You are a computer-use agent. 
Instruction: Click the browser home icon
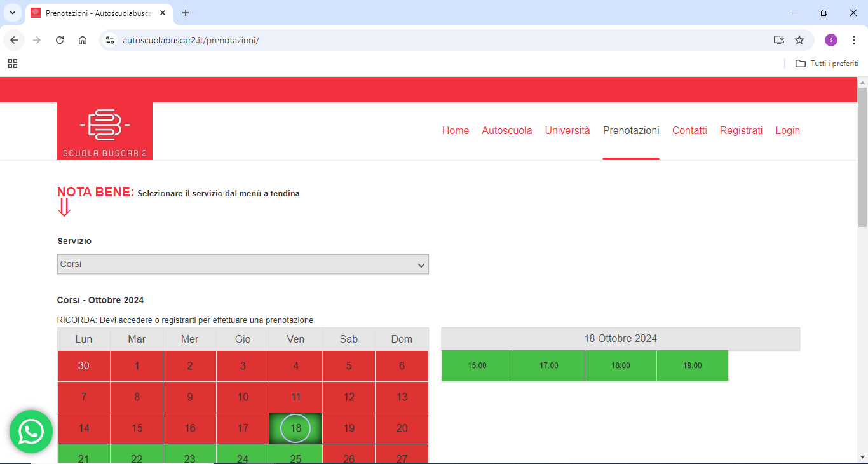pyautogui.click(x=83, y=40)
